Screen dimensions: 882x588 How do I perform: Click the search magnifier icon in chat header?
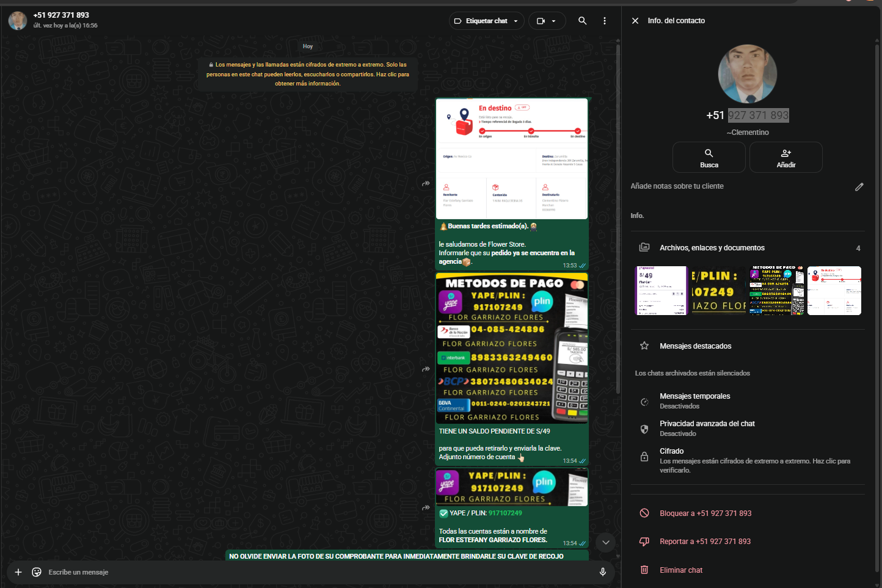(582, 21)
